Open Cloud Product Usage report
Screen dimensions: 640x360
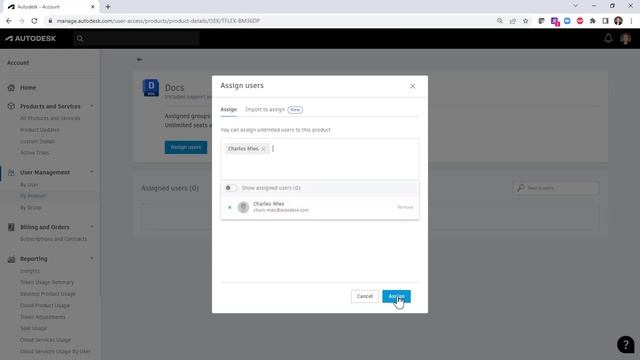click(x=44, y=305)
